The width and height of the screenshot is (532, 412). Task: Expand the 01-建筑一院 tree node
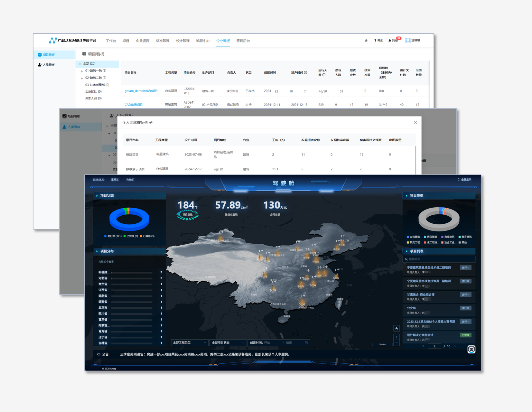point(82,71)
